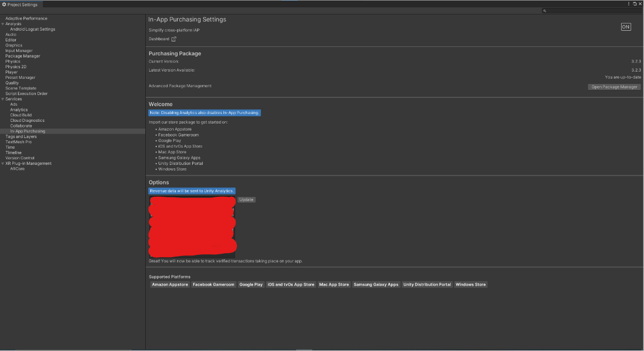644x351 pixels.
Task: Click the Samsung Galaxy Apps platform tag
Action: tap(376, 284)
